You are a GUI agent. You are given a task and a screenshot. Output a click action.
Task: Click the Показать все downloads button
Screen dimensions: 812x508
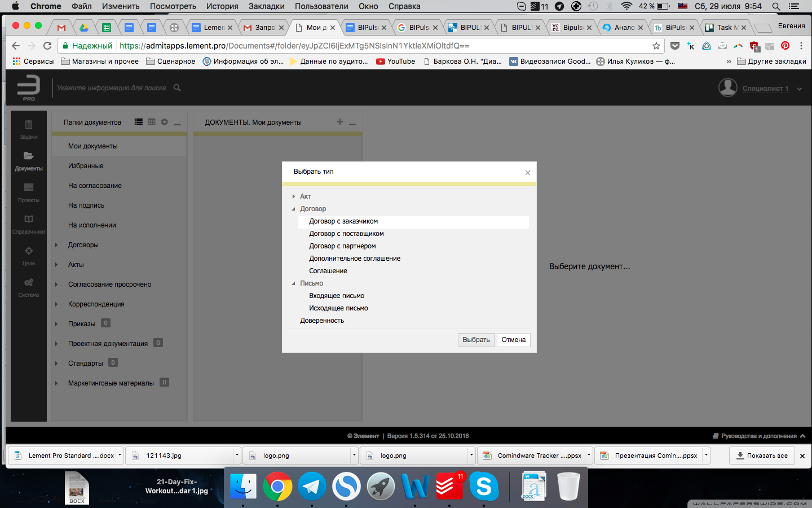click(x=762, y=456)
